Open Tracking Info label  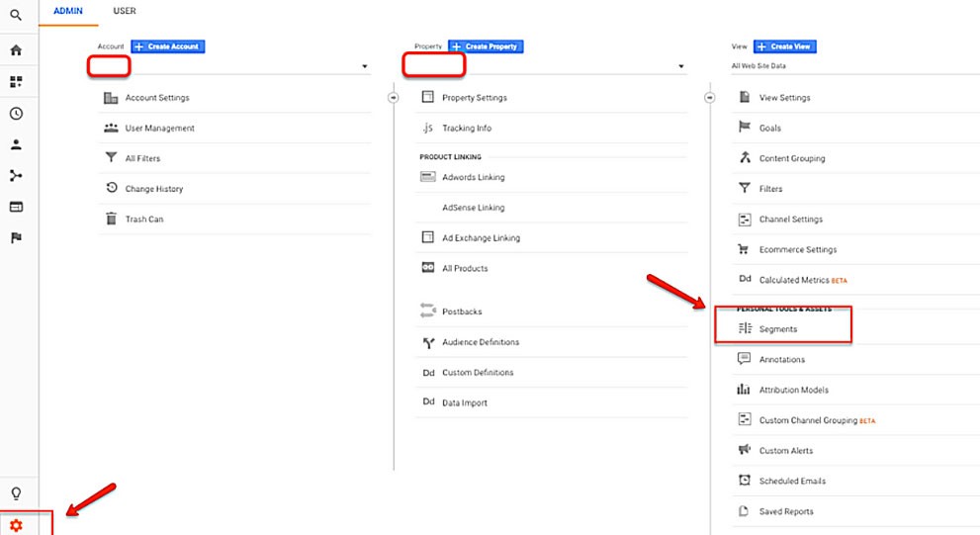click(x=466, y=129)
